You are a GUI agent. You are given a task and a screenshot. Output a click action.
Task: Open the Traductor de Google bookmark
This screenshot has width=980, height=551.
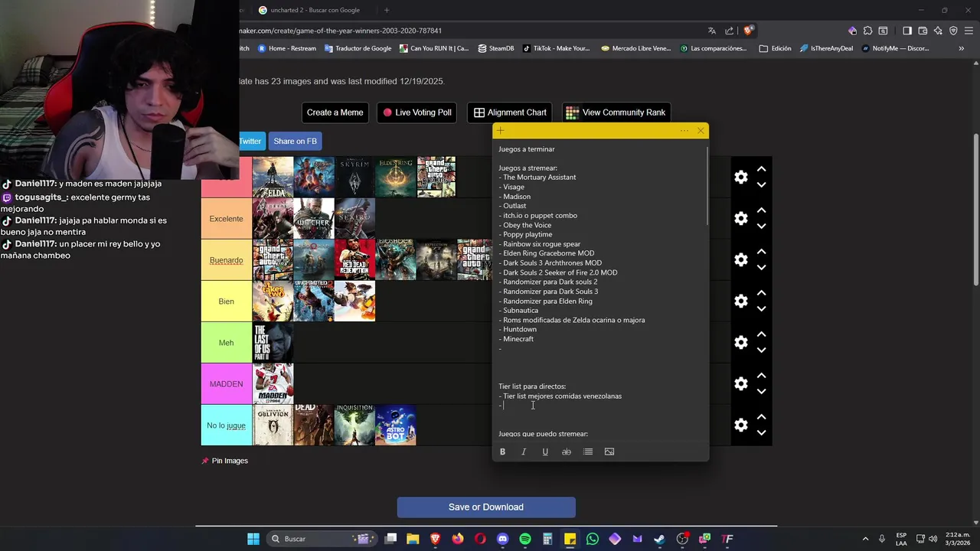pyautogui.click(x=358, y=48)
